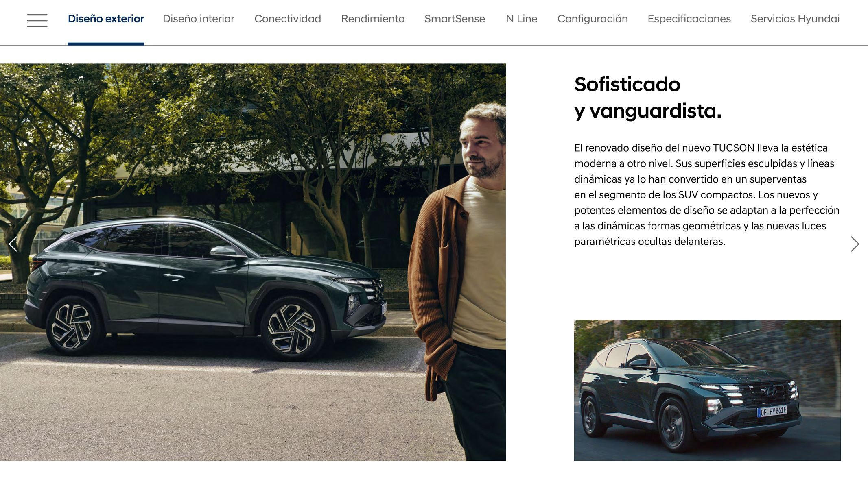View the Especificaciones tab
The width and height of the screenshot is (868, 488).
click(x=689, y=19)
